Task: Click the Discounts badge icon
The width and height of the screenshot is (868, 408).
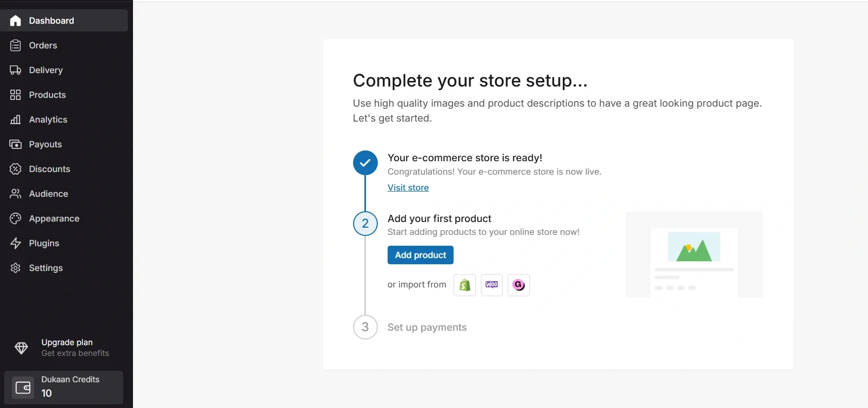Action: click(15, 169)
